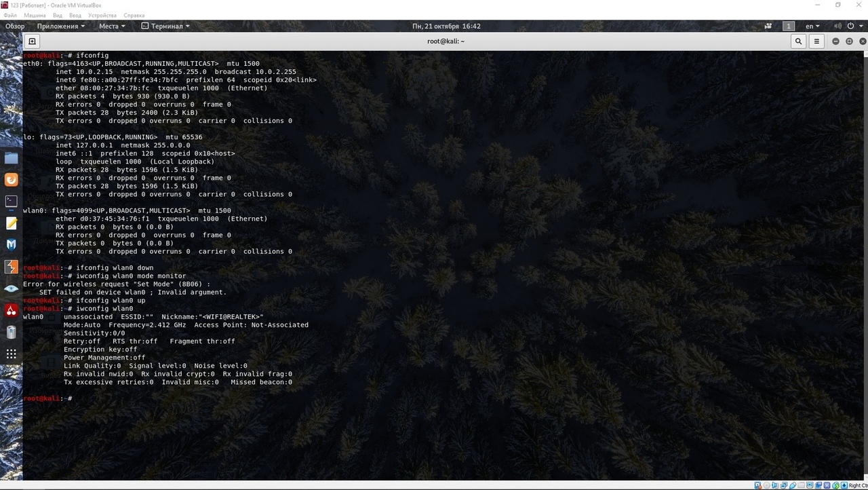
Task: Open the Обзор activities overview
Action: [x=15, y=26]
